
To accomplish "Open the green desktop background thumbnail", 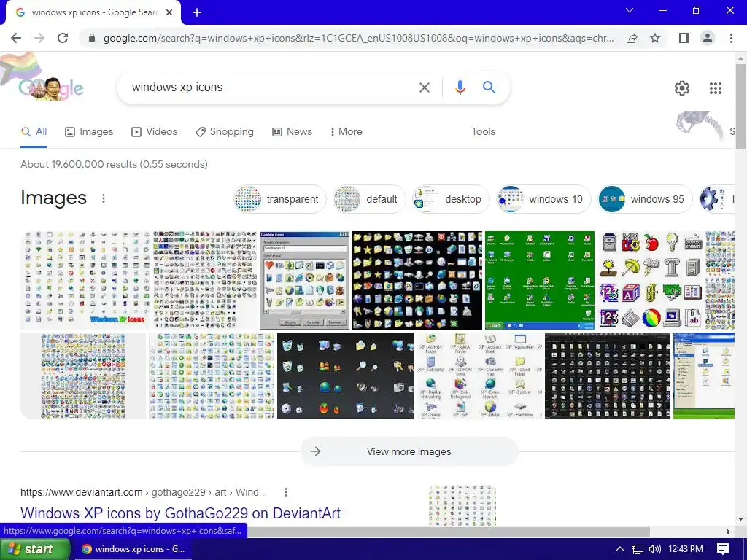I will click(540, 280).
